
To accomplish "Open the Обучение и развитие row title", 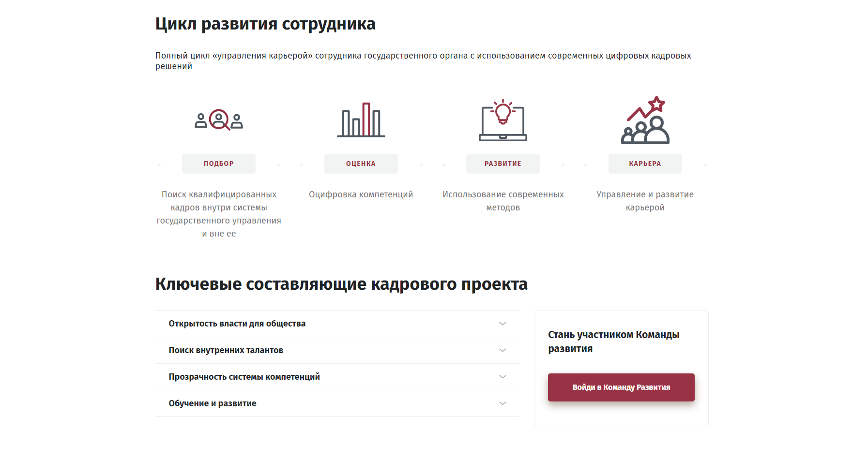I will tap(213, 403).
